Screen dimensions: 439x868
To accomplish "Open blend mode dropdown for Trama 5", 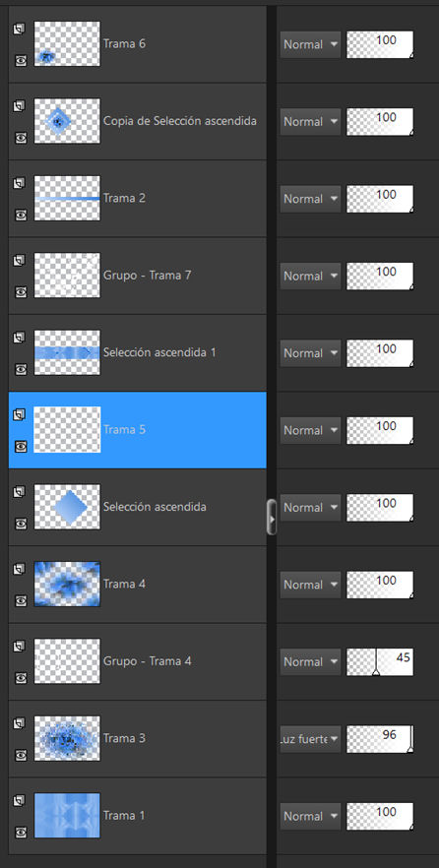I will click(310, 430).
